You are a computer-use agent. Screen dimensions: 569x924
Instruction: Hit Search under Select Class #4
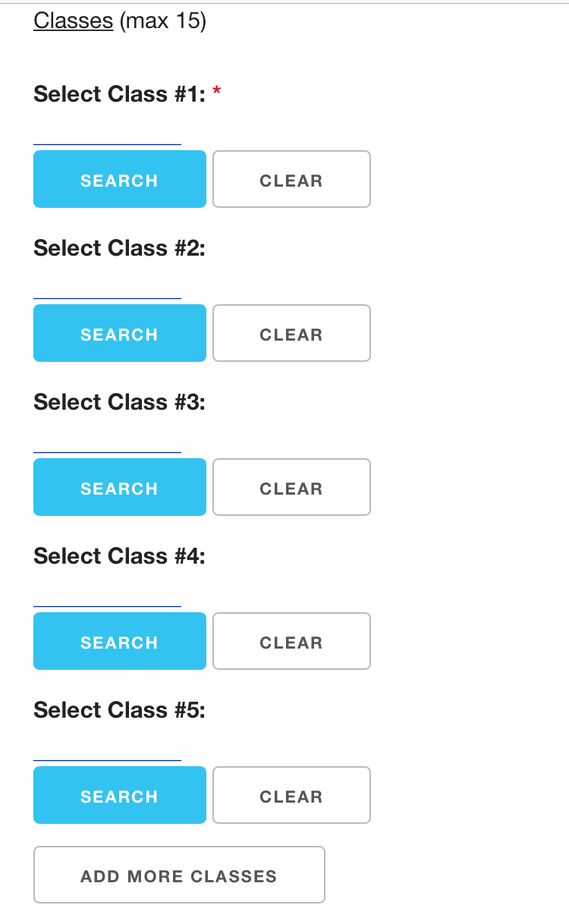point(120,641)
